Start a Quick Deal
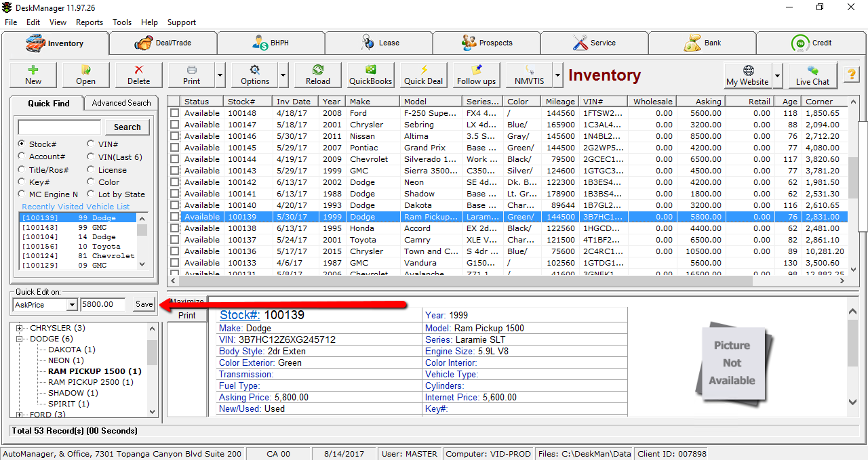The image size is (868, 460). point(423,75)
